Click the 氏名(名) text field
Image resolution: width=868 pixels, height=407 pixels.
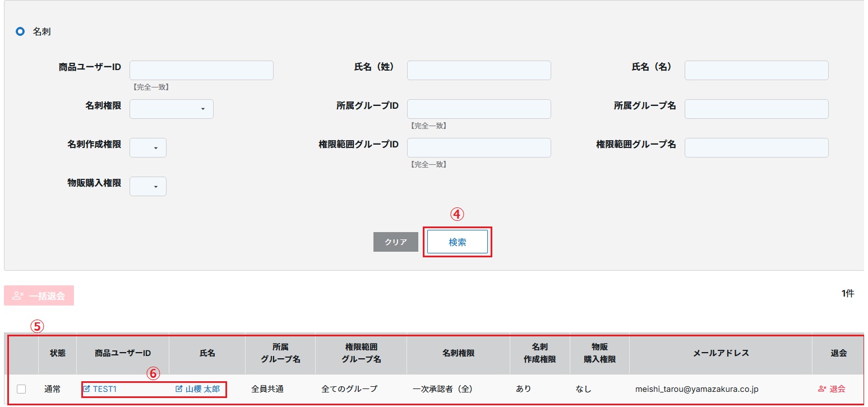[x=756, y=71]
